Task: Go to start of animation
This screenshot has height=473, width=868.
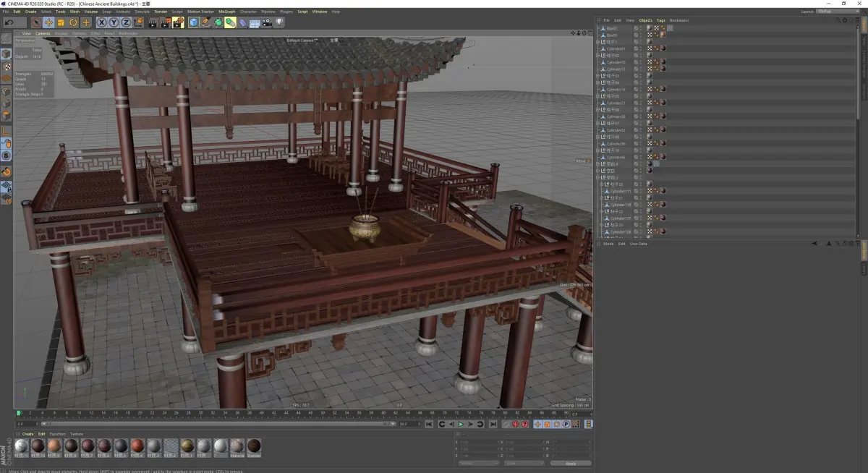Action: [x=429, y=425]
